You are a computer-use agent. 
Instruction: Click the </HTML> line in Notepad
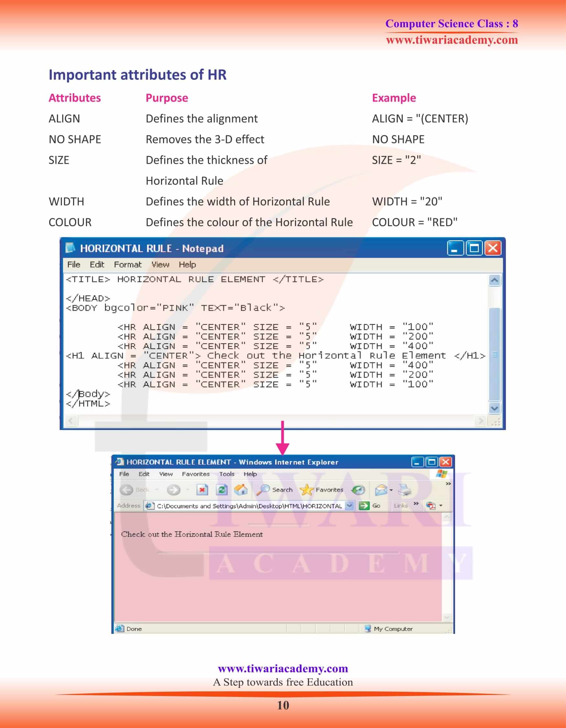[x=88, y=404]
